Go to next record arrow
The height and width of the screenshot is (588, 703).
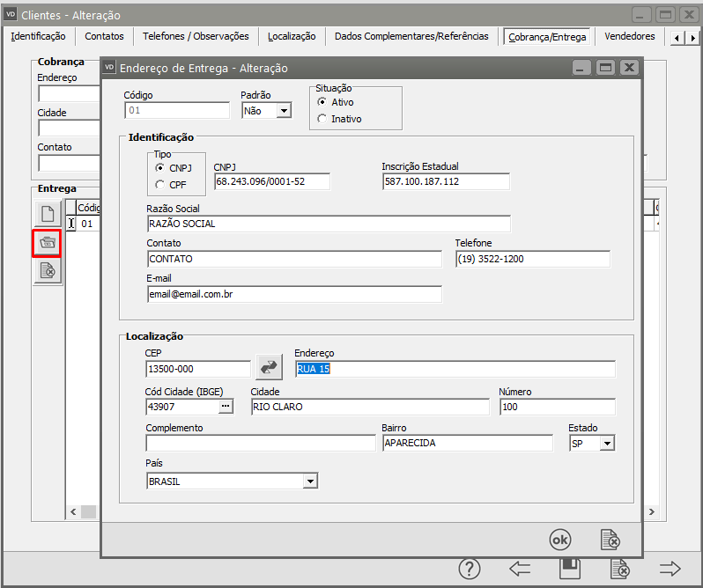click(x=670, y=569)
